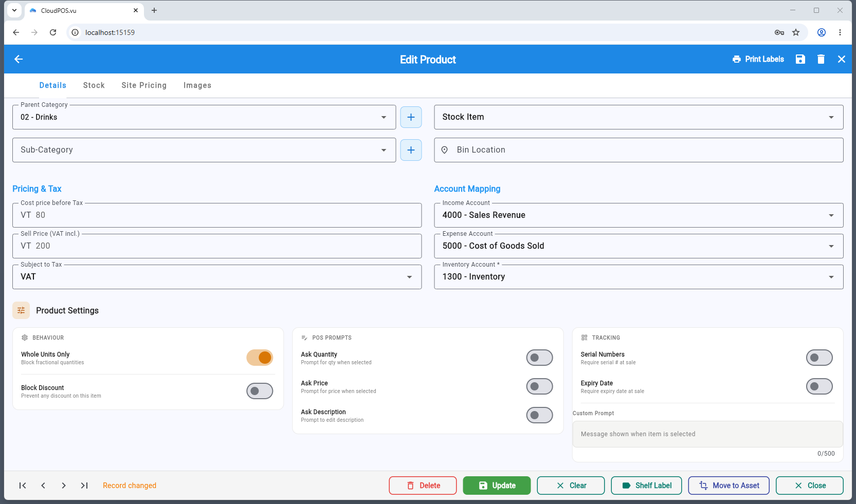Open the Stock Item type dropdown
This screenshot has height=504, width=856.
[x=639, y=117]
